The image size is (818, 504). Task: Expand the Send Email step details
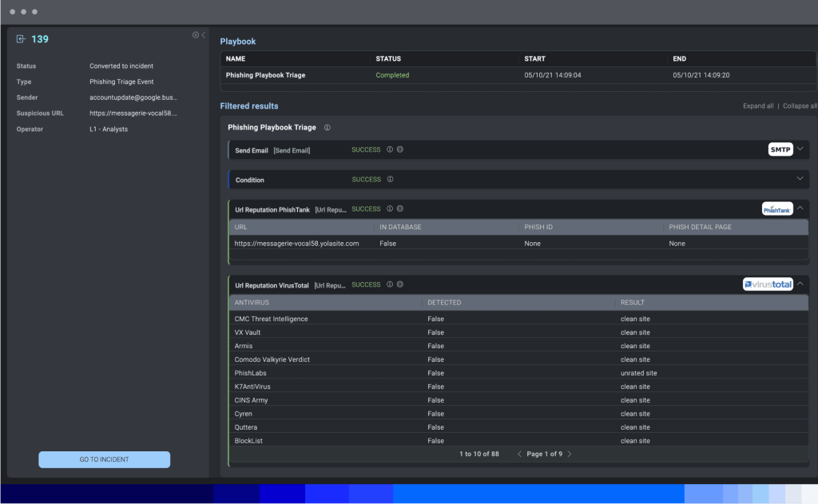tap(800, 149)
